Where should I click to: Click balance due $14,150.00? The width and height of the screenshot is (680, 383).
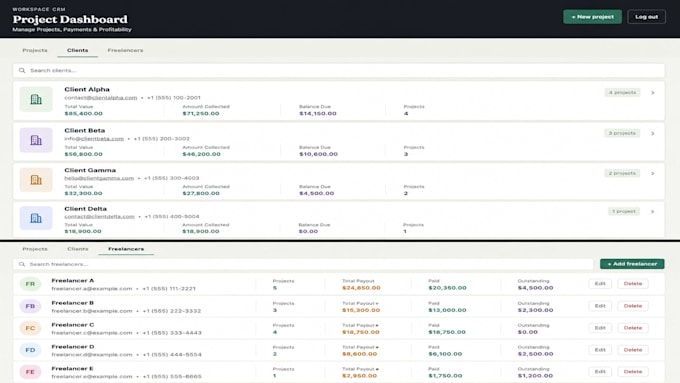pos(317,114)
